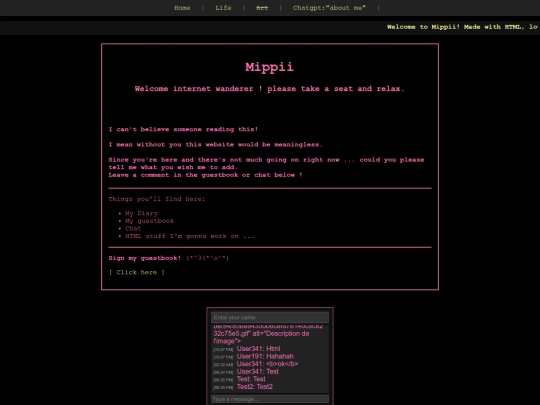Image resolution: width=540 pixels, height=405 pixels.
Task: Click the 'My Diary' list item
Action: tap(141, 214)
